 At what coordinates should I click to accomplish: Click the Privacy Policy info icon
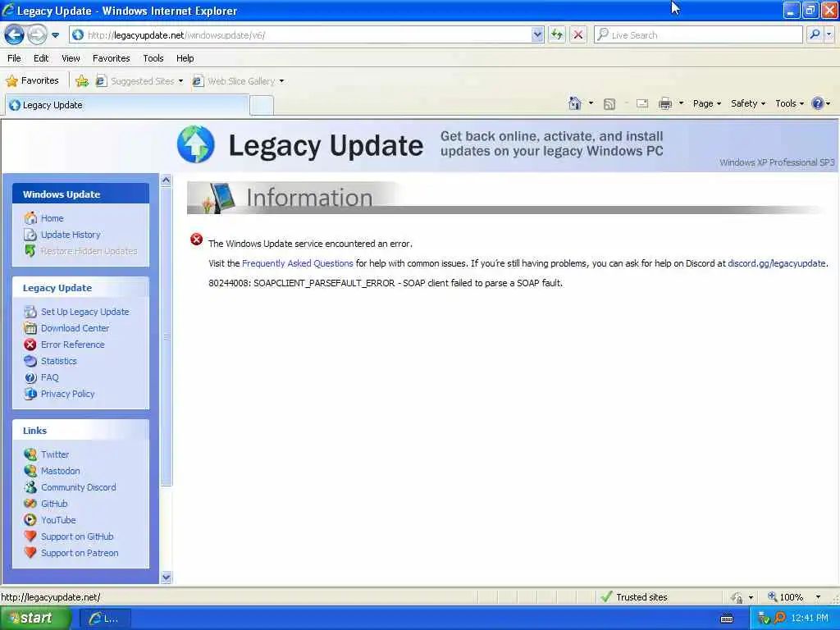coord(30,394)
